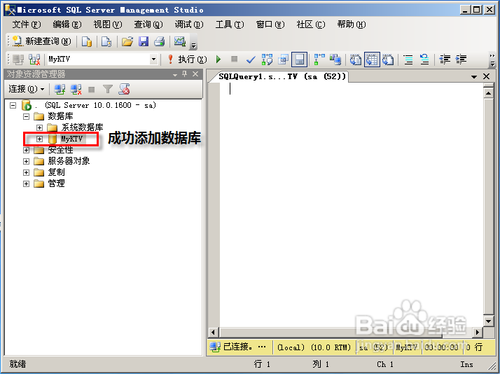Increase the line indent
This screenshot has width=500, height=374.
(461, 60)
